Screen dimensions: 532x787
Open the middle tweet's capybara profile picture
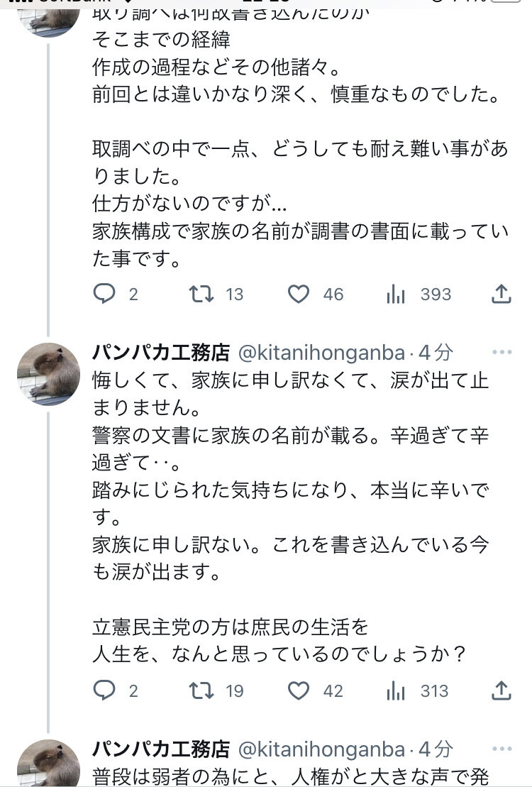(48, 374)
